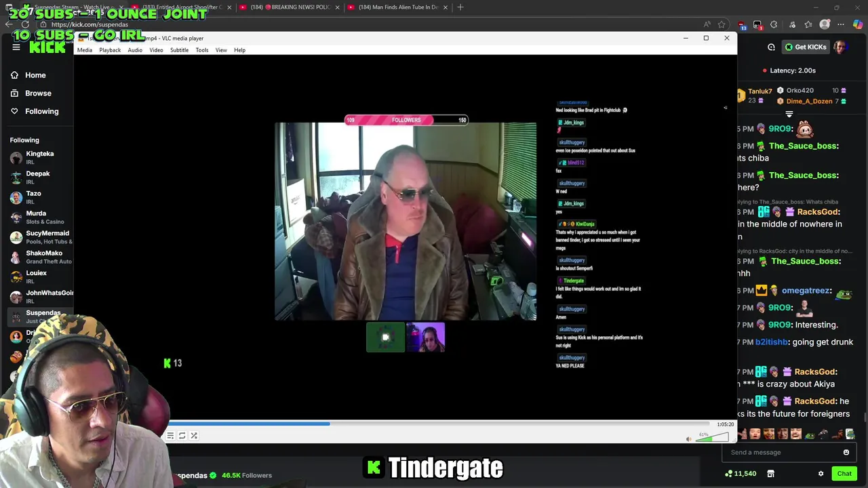Screen dimensions: 868x488
Task: Open SucyMermaid's channel in sidebar
Action: [39, 237]
